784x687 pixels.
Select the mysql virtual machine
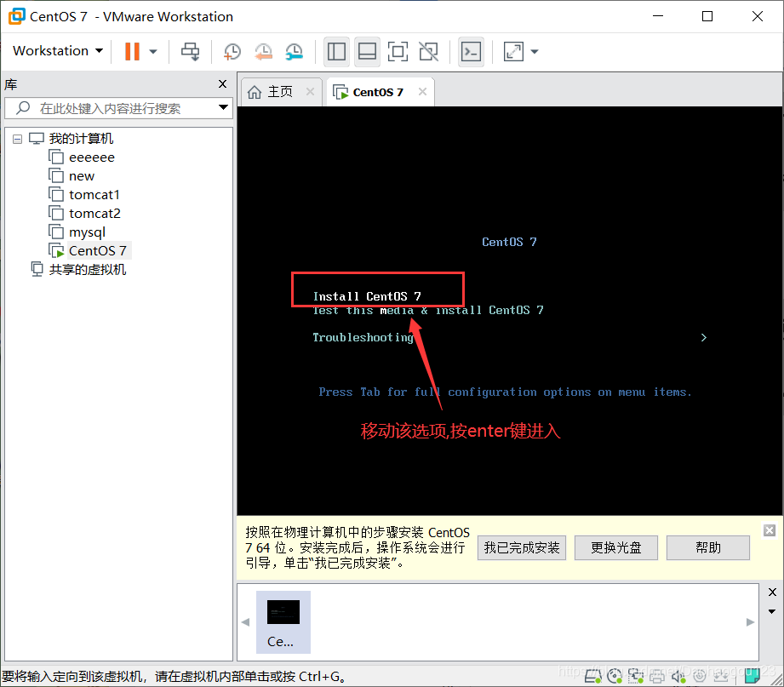coord(77,232)
